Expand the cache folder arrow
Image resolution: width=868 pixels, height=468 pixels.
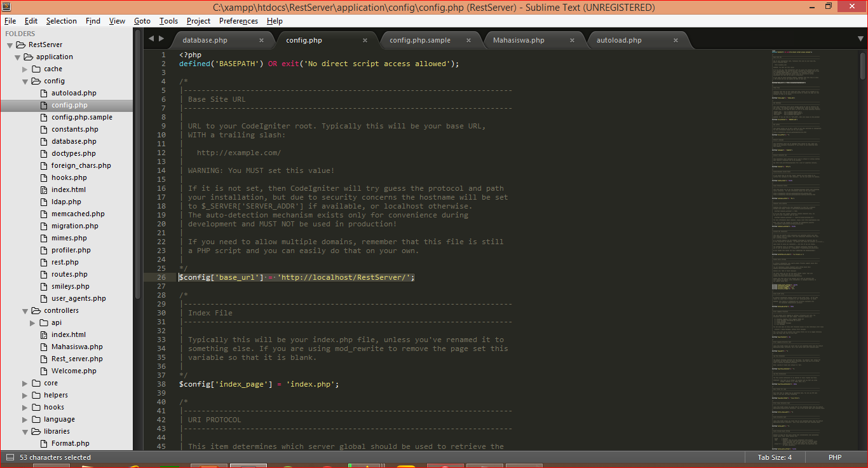click(25, 69)
